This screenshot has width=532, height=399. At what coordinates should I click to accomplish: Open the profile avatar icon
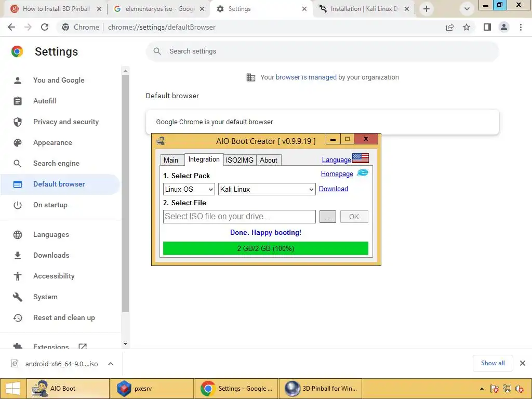(504, 27)
